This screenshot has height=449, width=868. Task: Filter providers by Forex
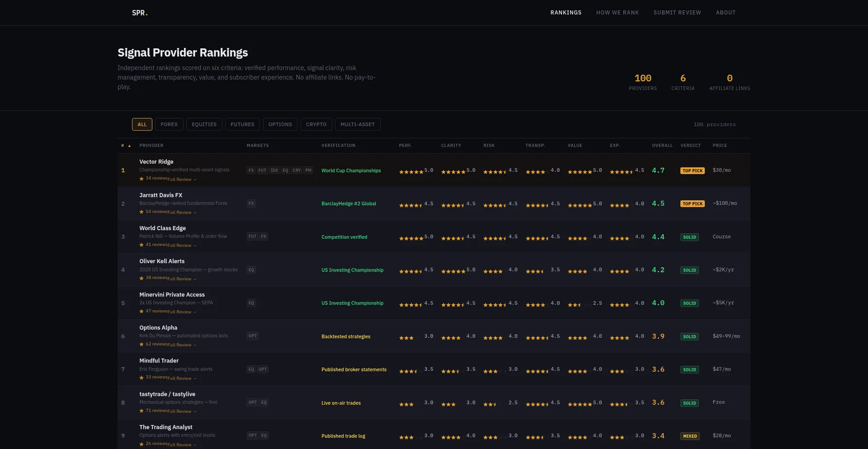pos(169,124)
